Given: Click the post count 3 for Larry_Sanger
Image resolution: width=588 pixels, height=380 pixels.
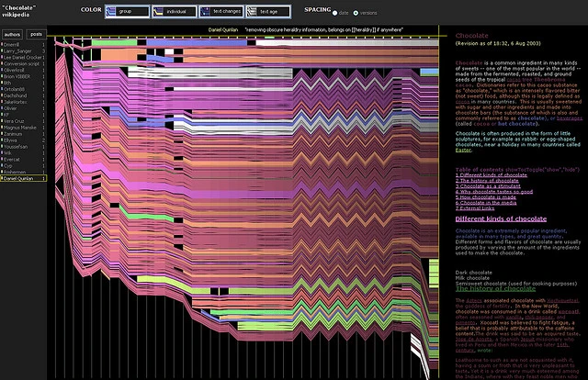Looking at the screenshot, I should 43,51.
